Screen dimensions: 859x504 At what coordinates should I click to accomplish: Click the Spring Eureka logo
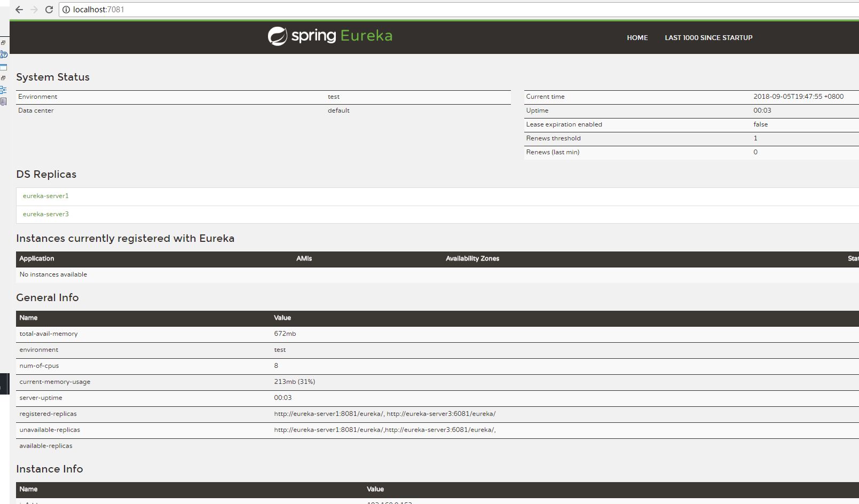(x=330, y=36)
